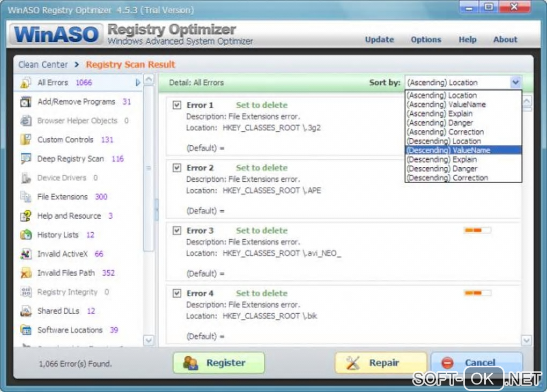The width and height of the screenshot is (547, 392).
Task: Click the Shared DLLs icon
Action: (x=26, y=310)
